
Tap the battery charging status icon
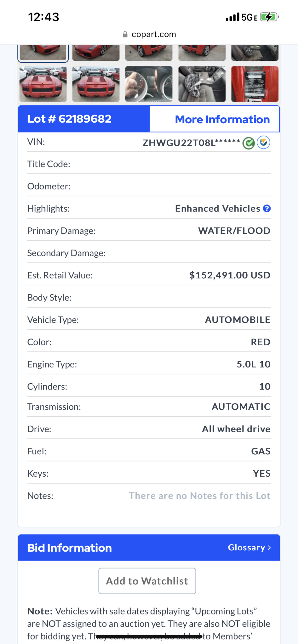tap(269, 17)
